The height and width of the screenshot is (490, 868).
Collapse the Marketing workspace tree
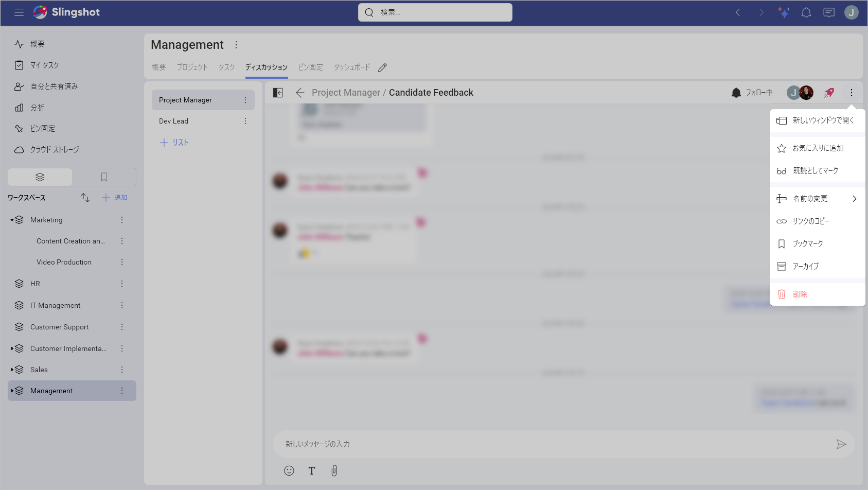[12, 220]
